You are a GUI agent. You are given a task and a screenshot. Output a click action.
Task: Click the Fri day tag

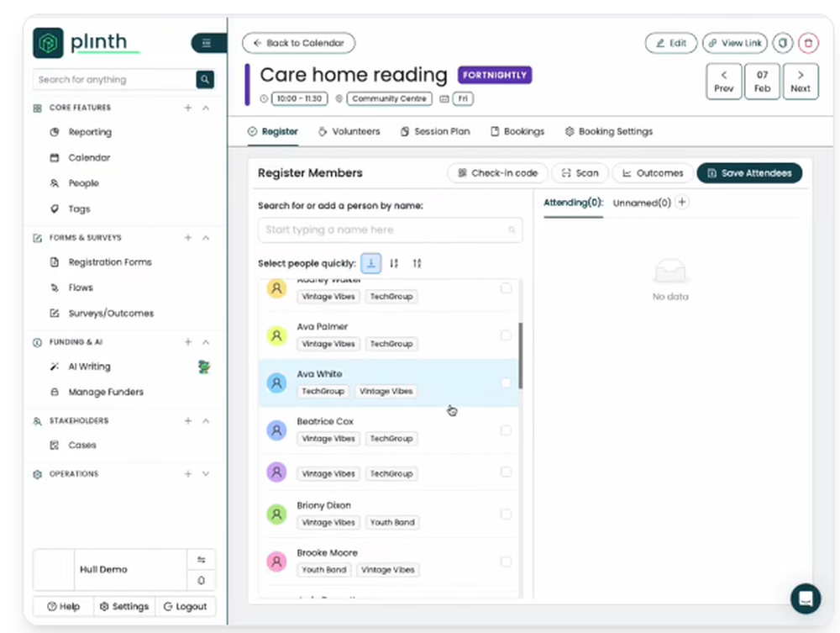(x=463, y=98)
